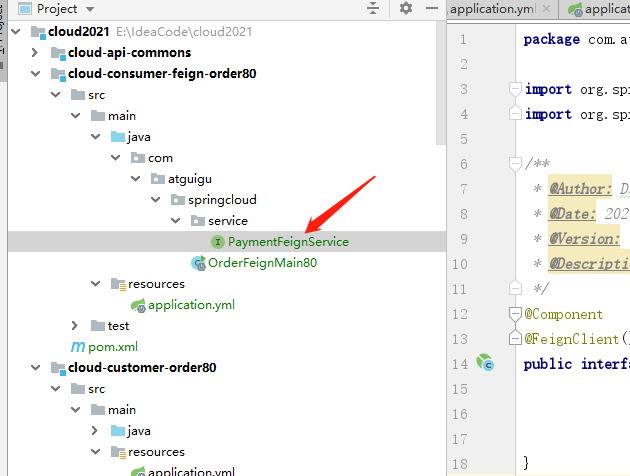Click the @Author tag in the Javadoc
Screen dimensions: 630x476
click(x=580, y=188)
